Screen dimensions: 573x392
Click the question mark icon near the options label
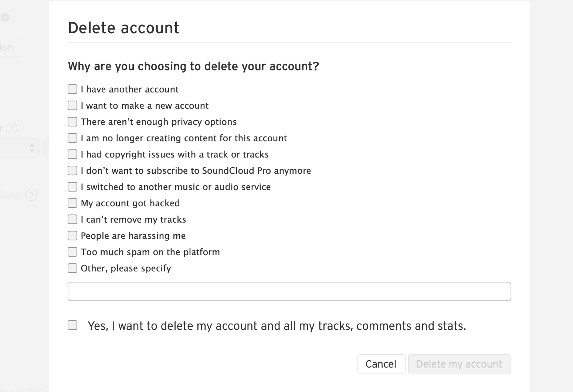coord(31,195)
